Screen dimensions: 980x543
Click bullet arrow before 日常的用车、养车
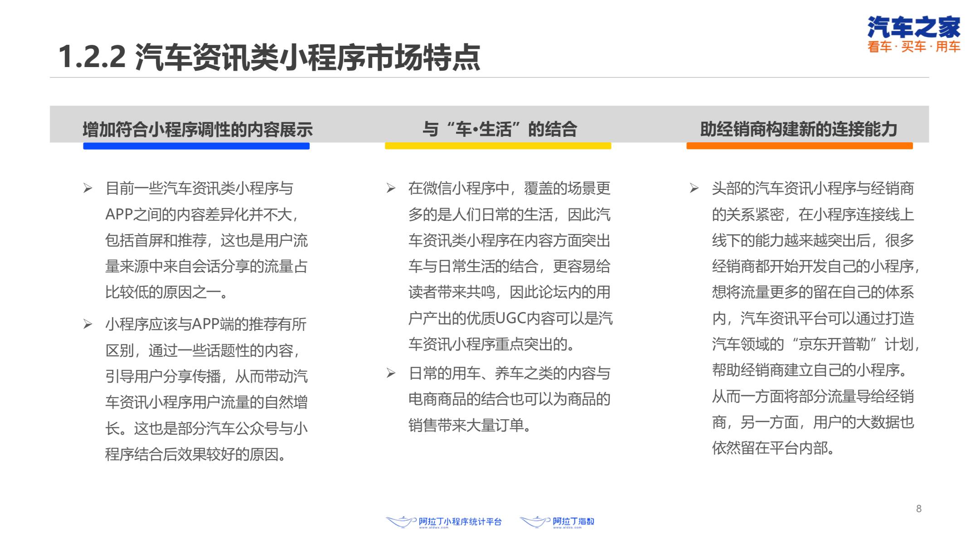391,373
